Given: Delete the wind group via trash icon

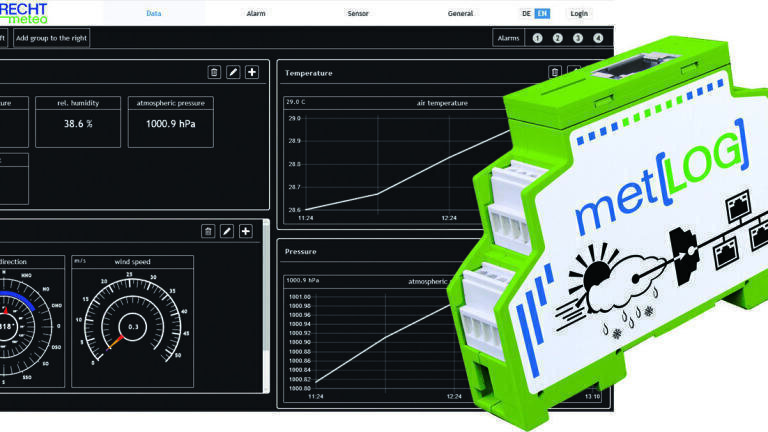Looking at the screenshot, I should 208,231.
